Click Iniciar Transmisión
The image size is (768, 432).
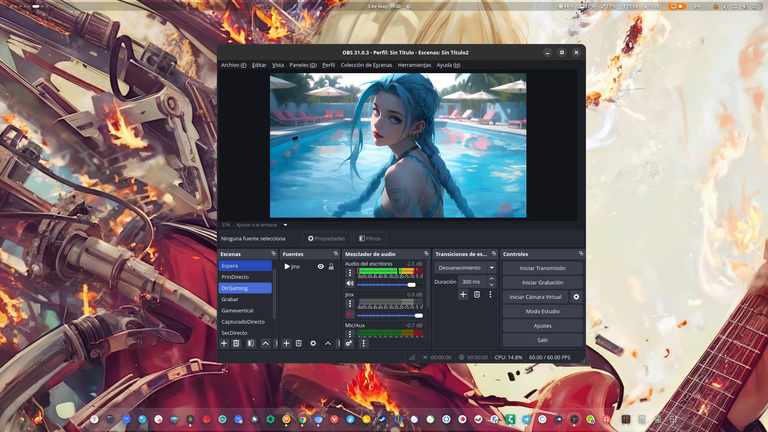coord(542,268)
